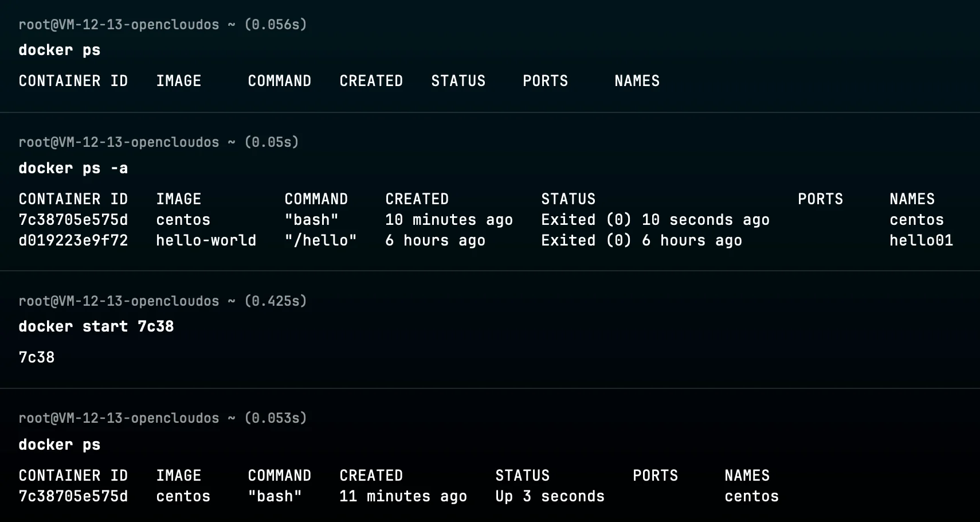The width and height of the screenshot is (980, 522).
Task: Click the "Exited (0) 10 seconds ago" status
Action: pyautogui.click(x=655, y=220)
